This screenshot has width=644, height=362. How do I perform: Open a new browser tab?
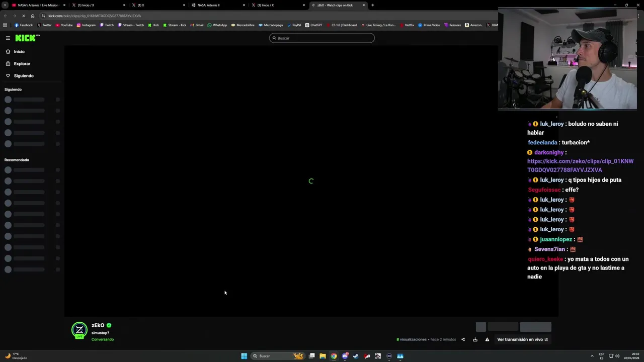click(373, 5)
